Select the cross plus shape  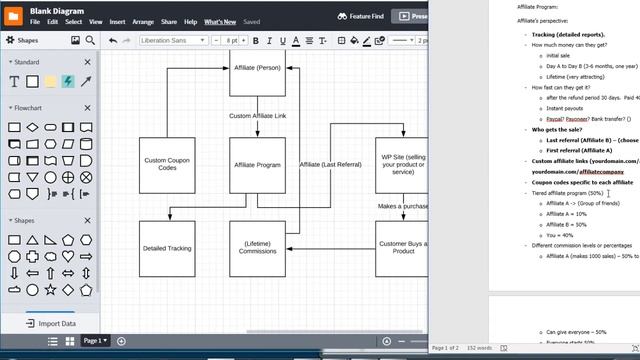coord(32,257)
